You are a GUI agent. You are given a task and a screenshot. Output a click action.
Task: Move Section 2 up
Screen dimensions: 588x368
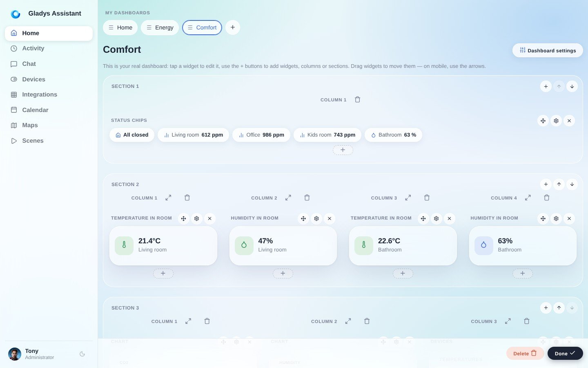click(559, 184)
